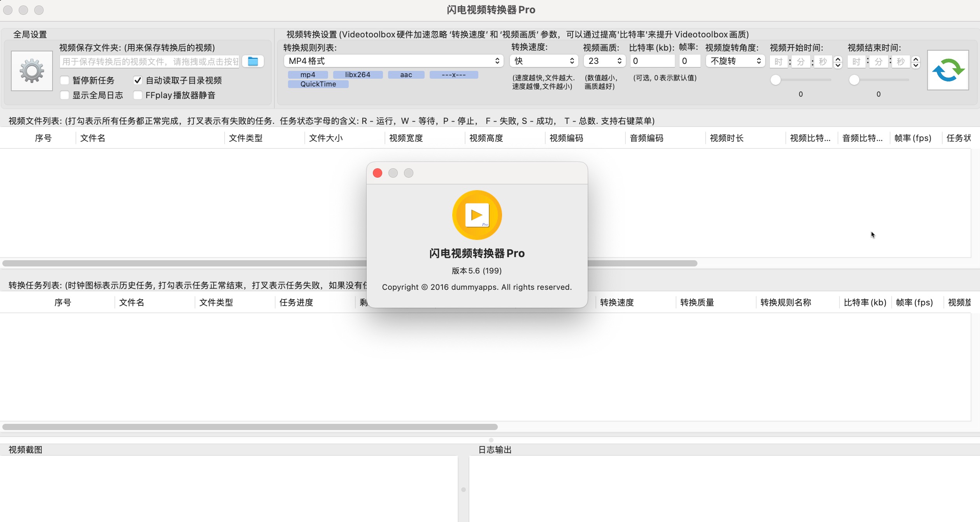980x522 pixels.
Task: Click file list 帧率 (fps) column header
Action: click(916, 138)
